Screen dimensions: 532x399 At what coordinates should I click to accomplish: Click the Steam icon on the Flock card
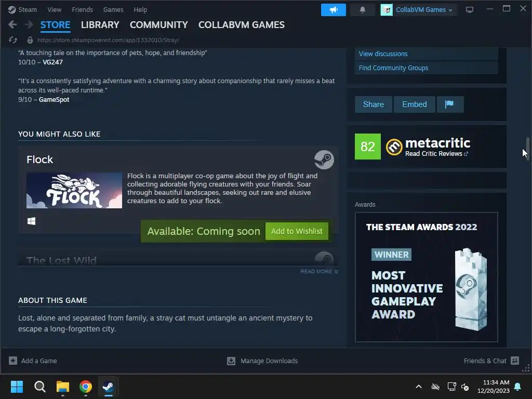(x=324, y=159)
